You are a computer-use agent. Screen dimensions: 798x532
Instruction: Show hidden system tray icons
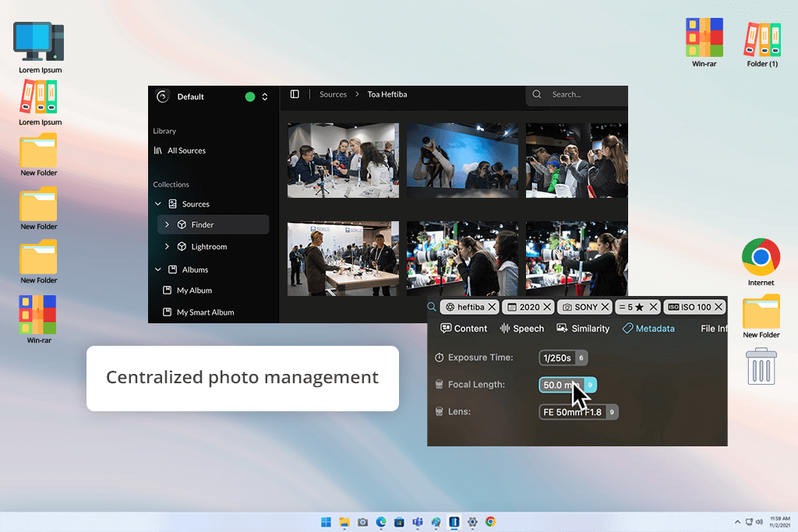coord(737,522)
